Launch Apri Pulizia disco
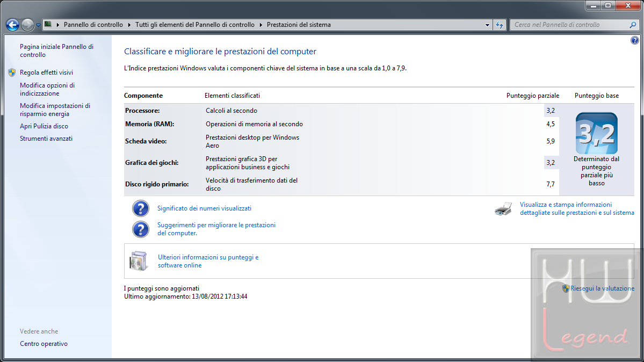 coord(44,126)
